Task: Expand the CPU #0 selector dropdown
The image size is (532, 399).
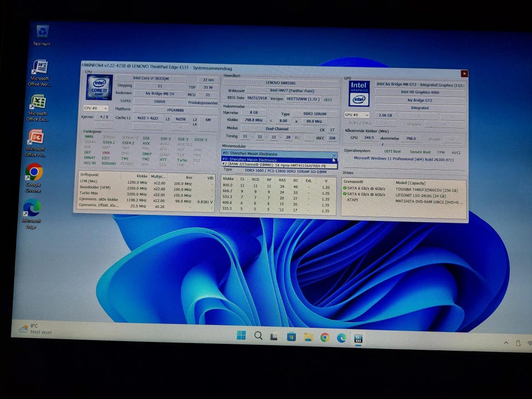Action: (96, 108)
